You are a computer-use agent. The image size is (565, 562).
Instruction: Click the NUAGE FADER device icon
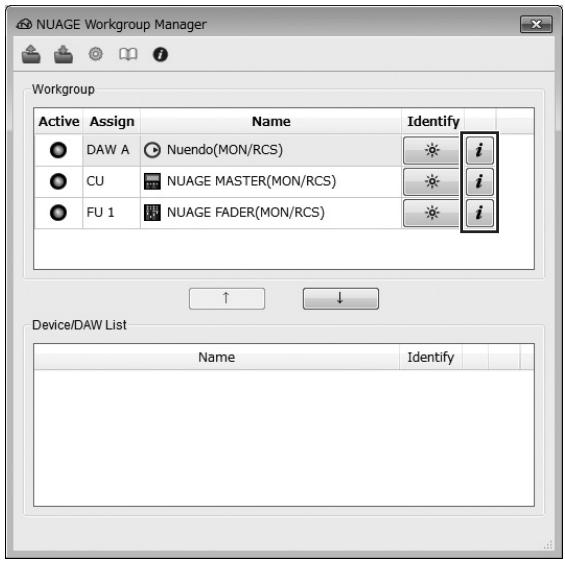(152, 213)
